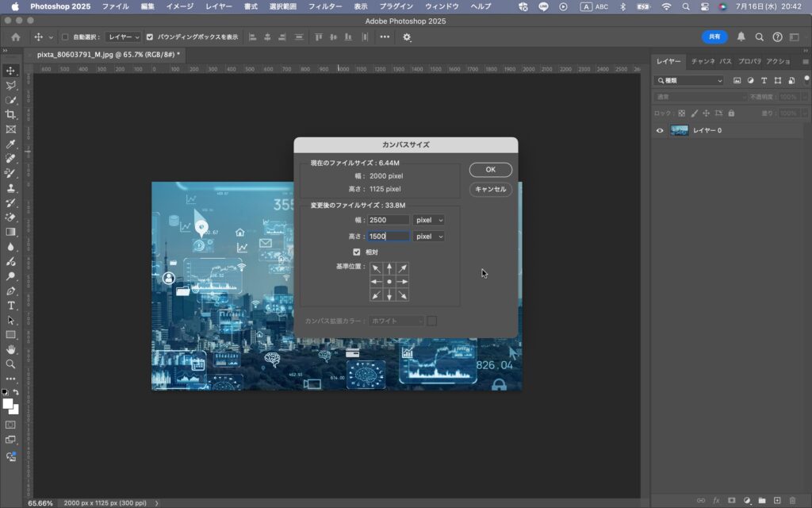Open the イメージ menu
Image resolution: width=812 pixels, height=508 pixels.
point(180,6)
